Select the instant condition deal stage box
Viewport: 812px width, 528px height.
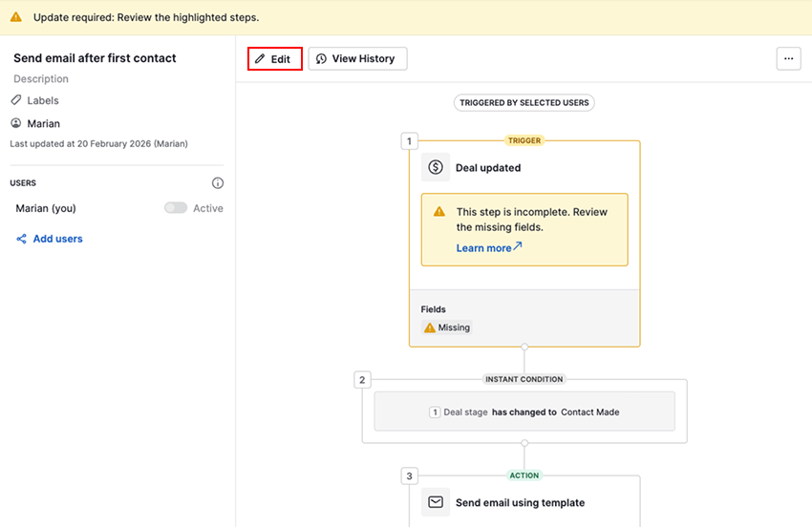pos(524,412)
